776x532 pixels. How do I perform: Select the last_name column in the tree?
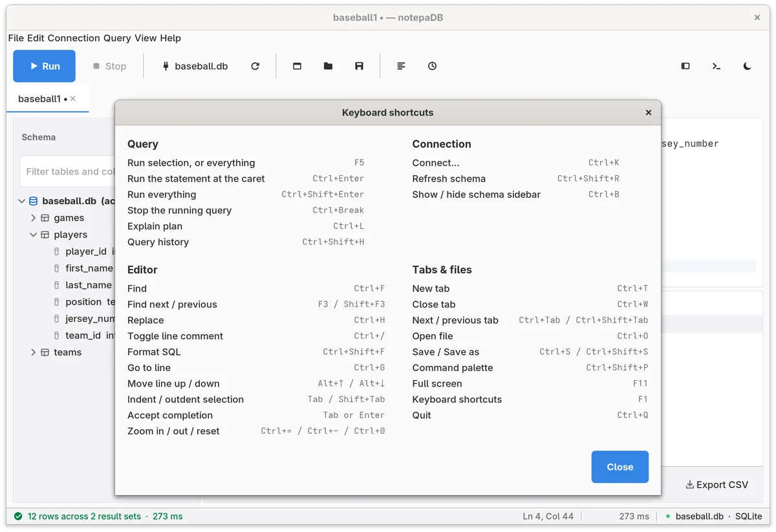coord(89,285)
